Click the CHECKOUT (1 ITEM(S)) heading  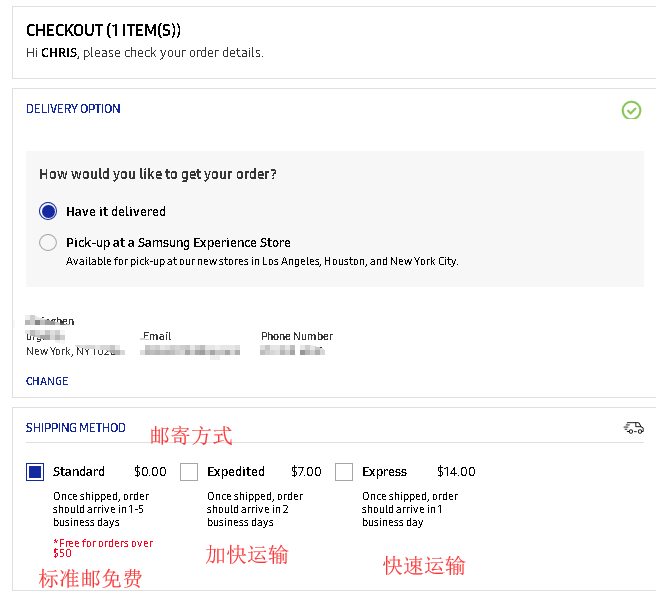(103, 31)
